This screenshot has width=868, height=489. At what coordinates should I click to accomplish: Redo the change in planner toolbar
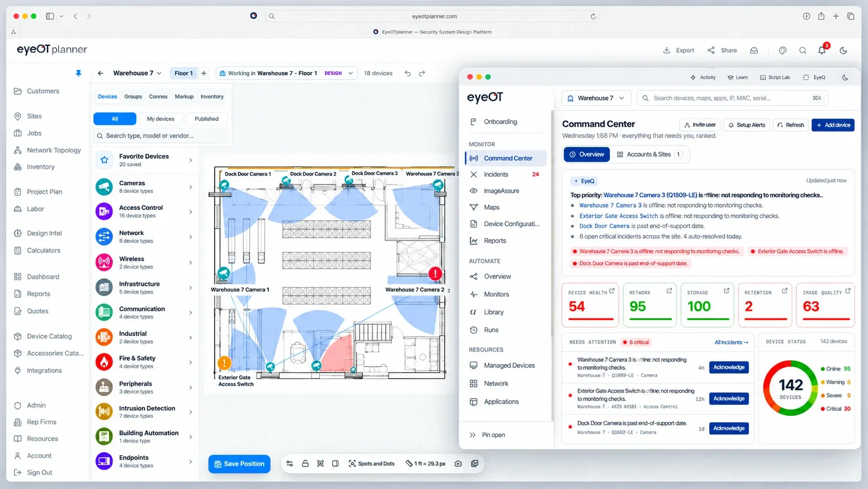422,73
